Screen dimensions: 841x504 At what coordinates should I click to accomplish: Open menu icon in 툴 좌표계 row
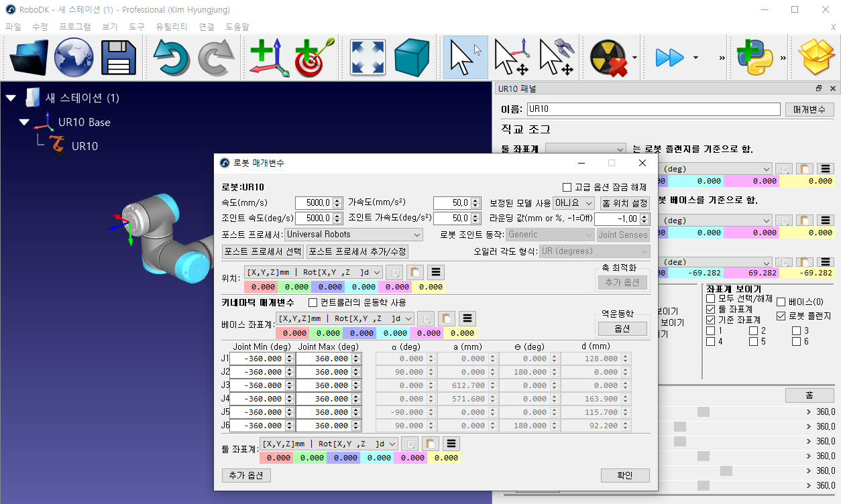(x=451, y=444)
